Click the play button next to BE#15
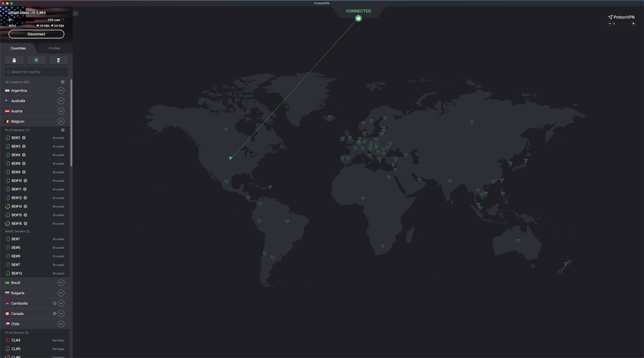644x358 pixels. pyautogui.click(x=25, y=215)
